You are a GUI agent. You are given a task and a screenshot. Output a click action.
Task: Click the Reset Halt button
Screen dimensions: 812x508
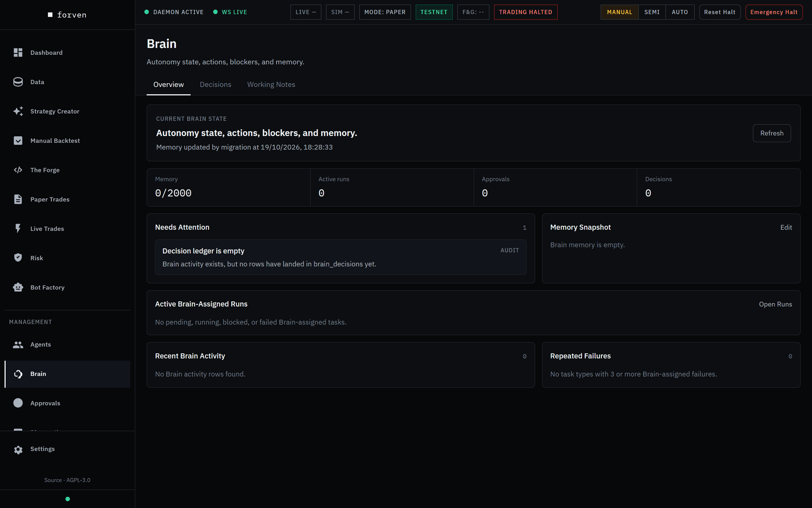coord(720,12)
